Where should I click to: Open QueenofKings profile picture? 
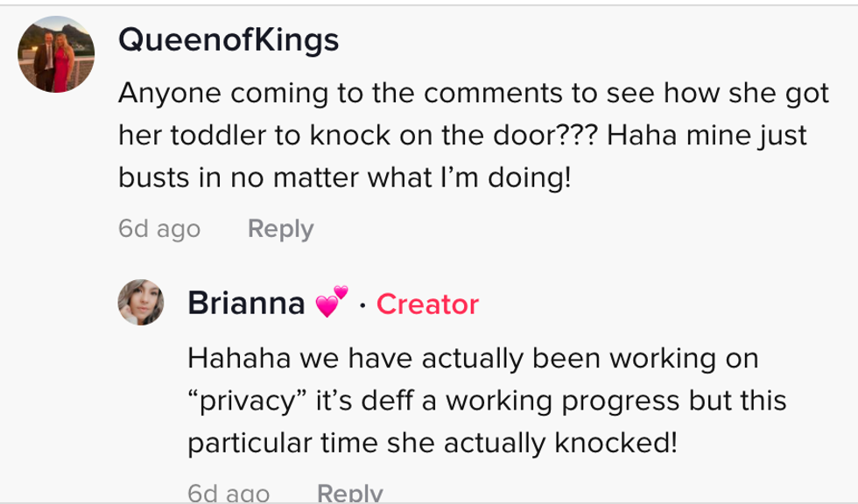click(x=56, y=54)
